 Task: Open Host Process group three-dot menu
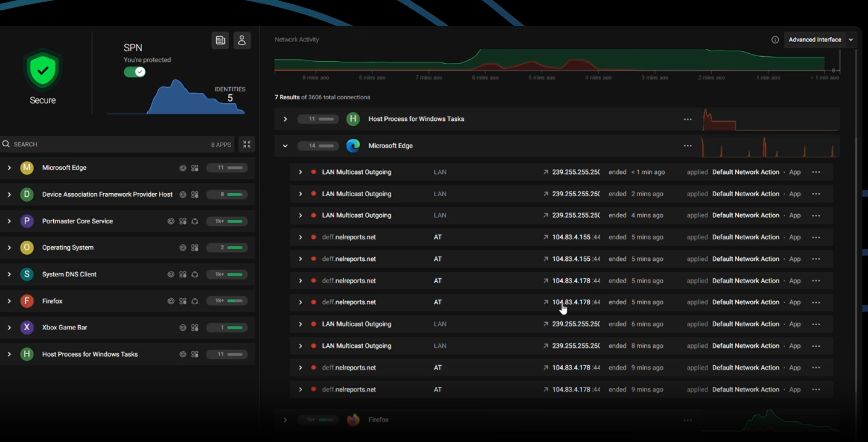688,119
